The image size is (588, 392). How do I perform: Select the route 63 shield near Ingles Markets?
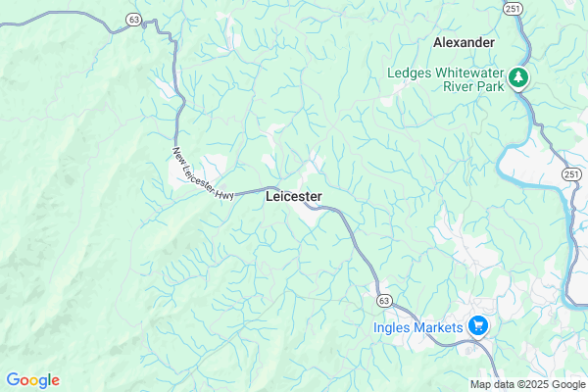coord(384,301)
